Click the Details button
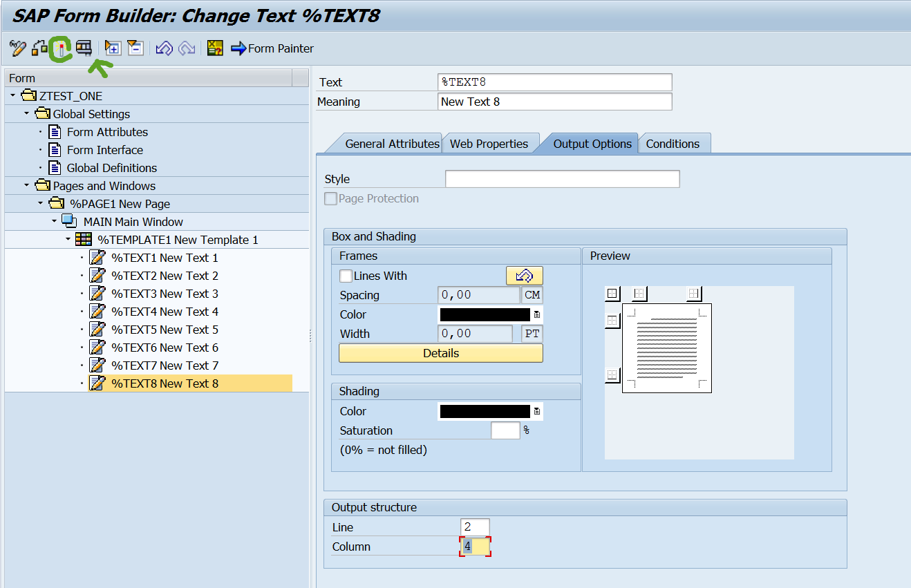The image size is (911, 588). (x=440, y=353)
